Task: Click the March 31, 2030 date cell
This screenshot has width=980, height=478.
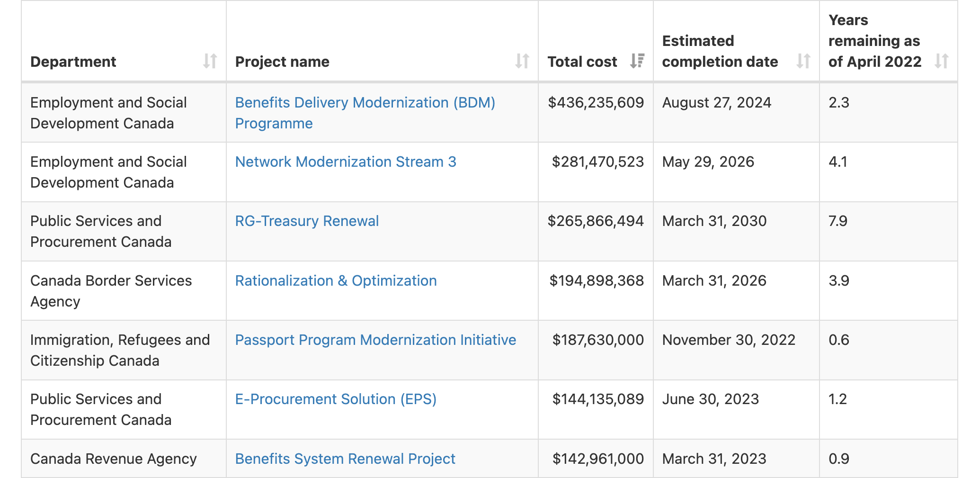Action: point(736,232)
